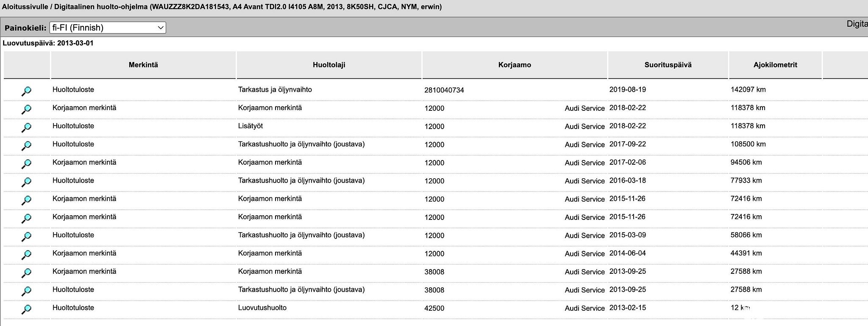Inspect the 2016-03-18 service record

[x=26, y=182]
